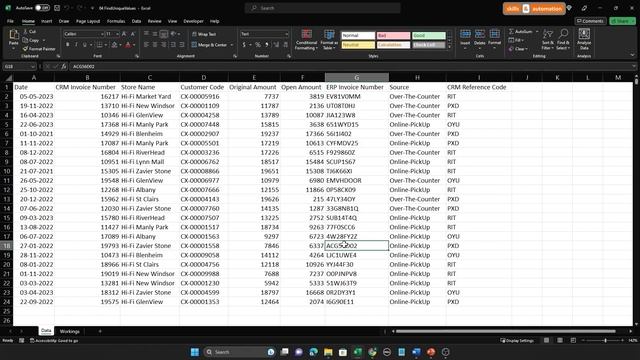
Task: Apply the Neutral cell style swatch
Action: [358, 45]
